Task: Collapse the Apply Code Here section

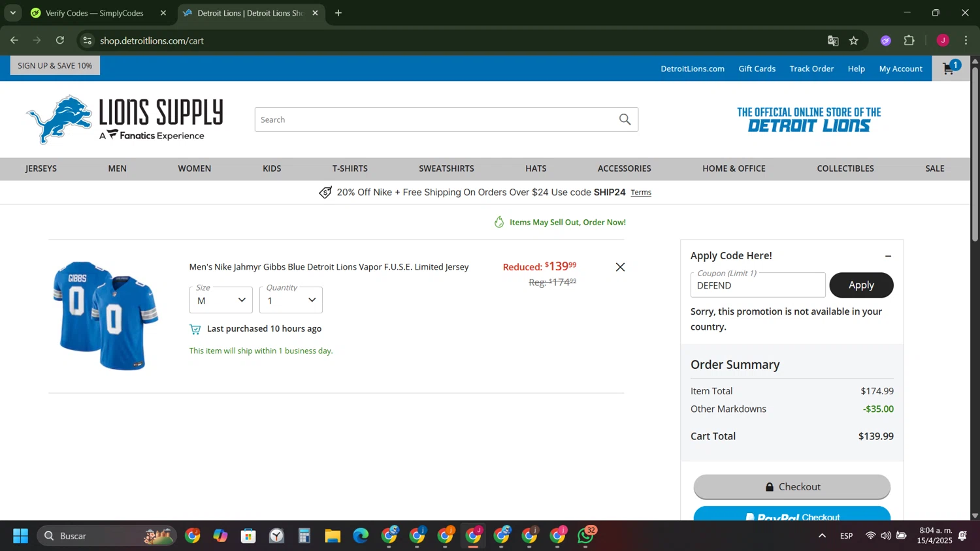Action: [888, 256]
